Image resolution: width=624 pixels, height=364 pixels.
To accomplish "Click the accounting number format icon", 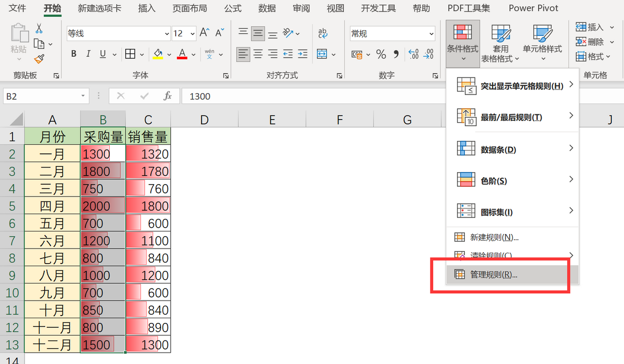I will pyautogui.click(x=357, y=54).
